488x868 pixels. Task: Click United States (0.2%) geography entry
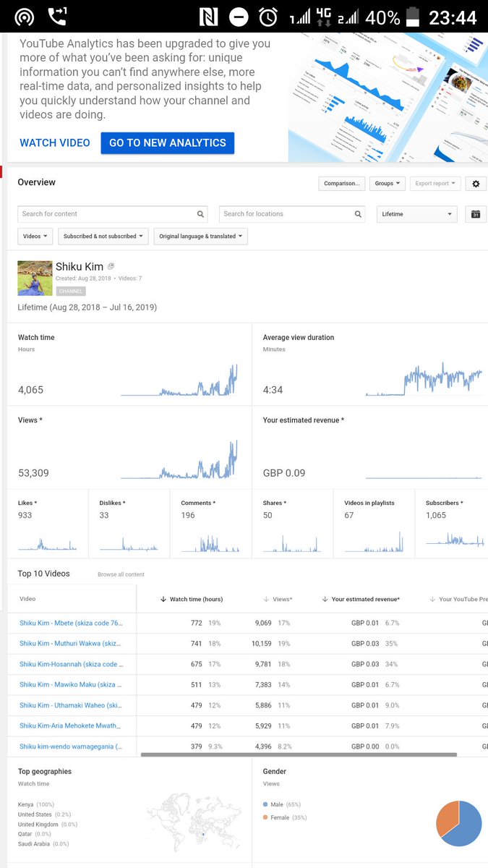click(x=43, y=814)
